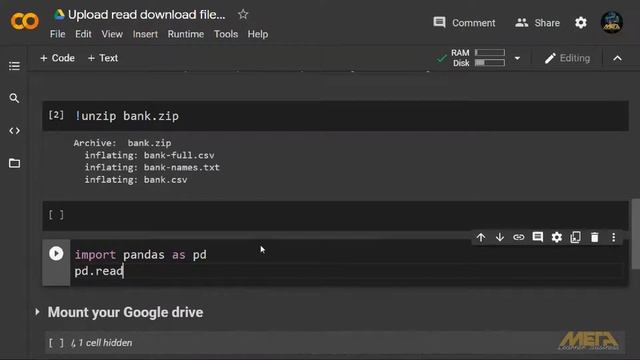Screen dimensions: 640x360
Task: Click the RAM usage bar
Action: 489,53
